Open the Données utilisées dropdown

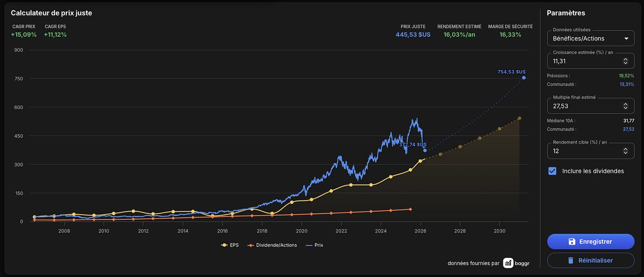point(590,38)
